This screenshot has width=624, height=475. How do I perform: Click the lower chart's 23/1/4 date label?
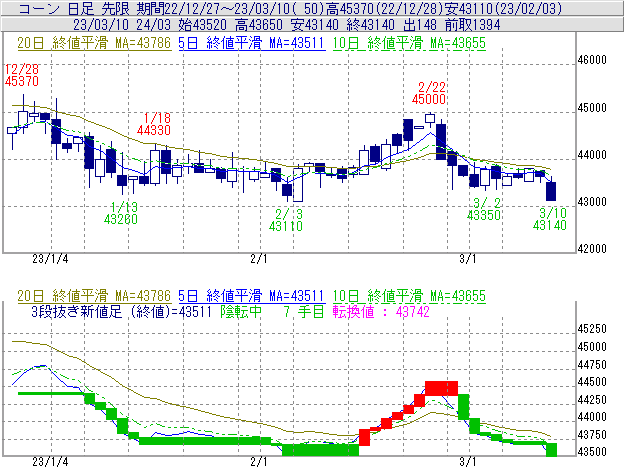[x=50, y=462]
